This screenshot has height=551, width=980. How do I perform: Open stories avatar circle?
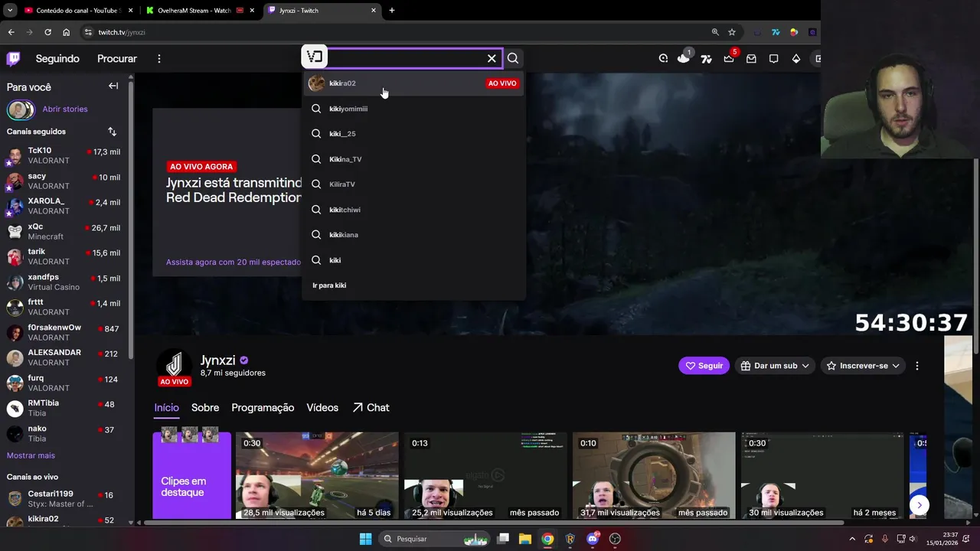[x=21, y=110]
